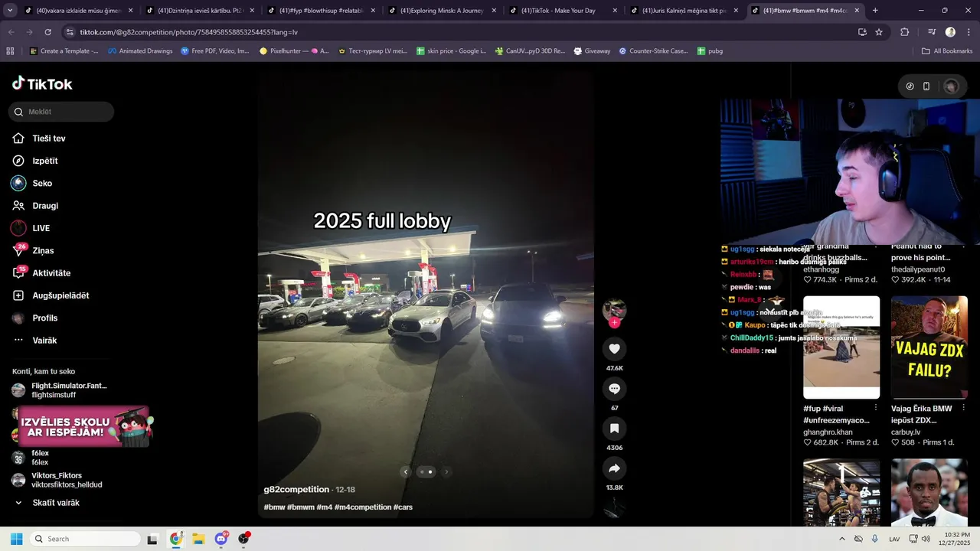Open Ziņas messages with 26 badge

coord(43,250)
